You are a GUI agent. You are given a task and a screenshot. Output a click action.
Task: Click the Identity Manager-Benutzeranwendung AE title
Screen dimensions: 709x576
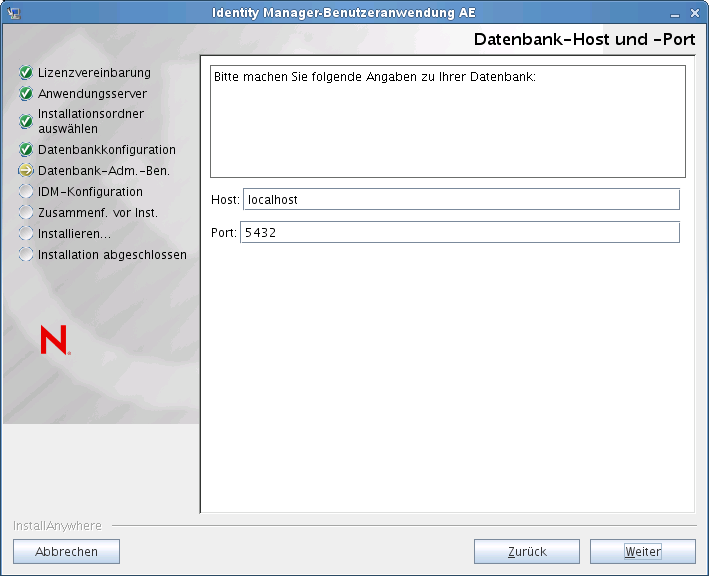pyautogui.click(x=344, y=13)
